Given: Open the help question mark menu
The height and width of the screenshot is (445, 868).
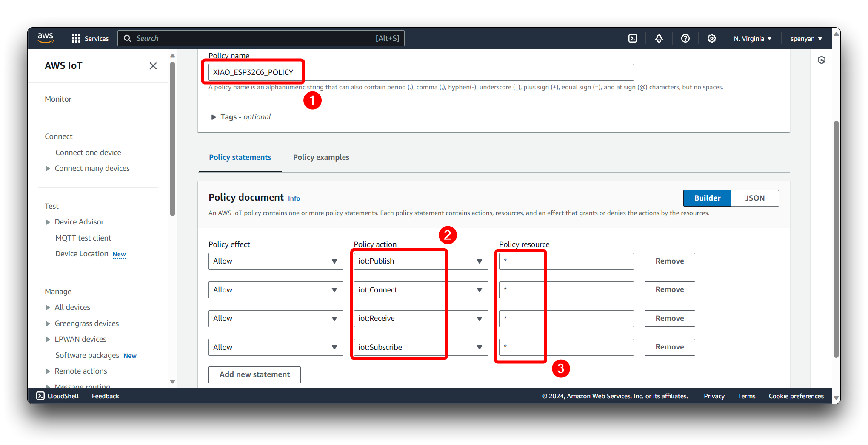Looking at the screenshot, I should coord(685,38).
